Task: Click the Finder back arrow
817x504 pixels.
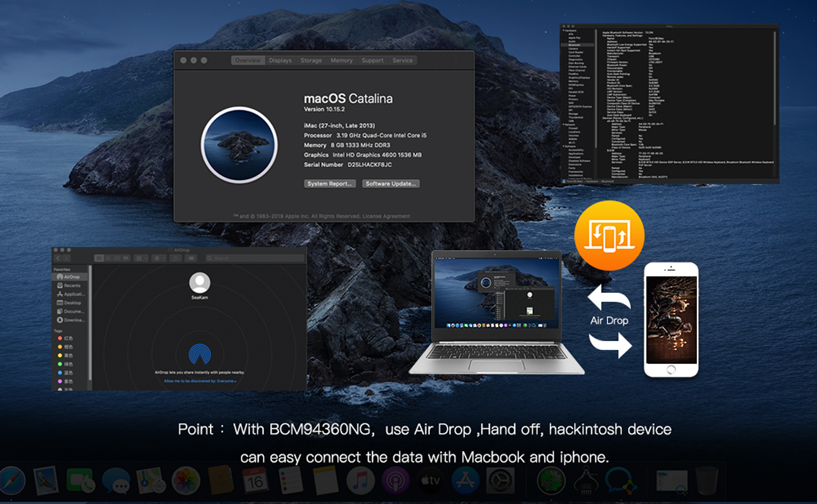Action: (58, 258)
